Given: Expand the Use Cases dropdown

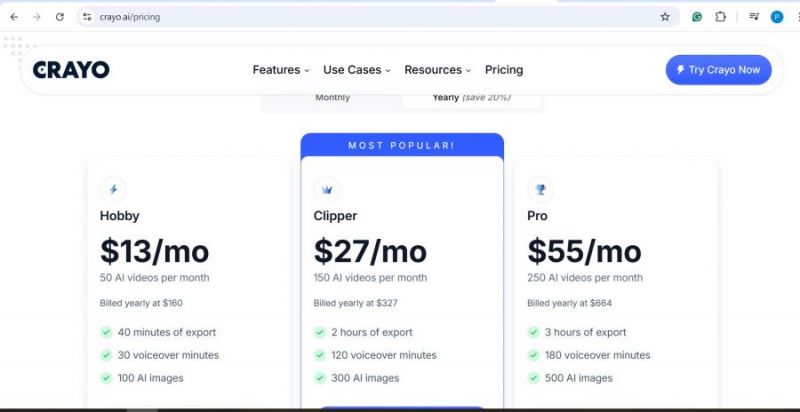Looking at the screenshot, I should (x=356, y=70).
